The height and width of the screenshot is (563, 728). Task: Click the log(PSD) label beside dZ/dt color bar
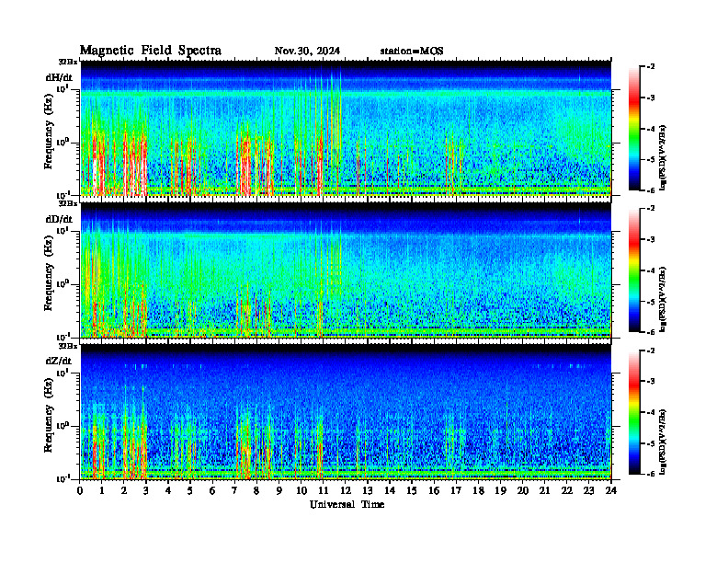coord(664,441)
